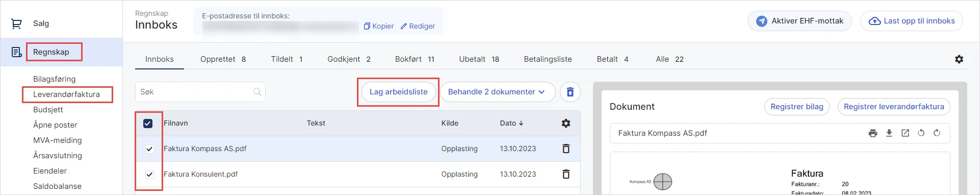Click into the Søk search field

pyautogui.click(x=200, y=92)
